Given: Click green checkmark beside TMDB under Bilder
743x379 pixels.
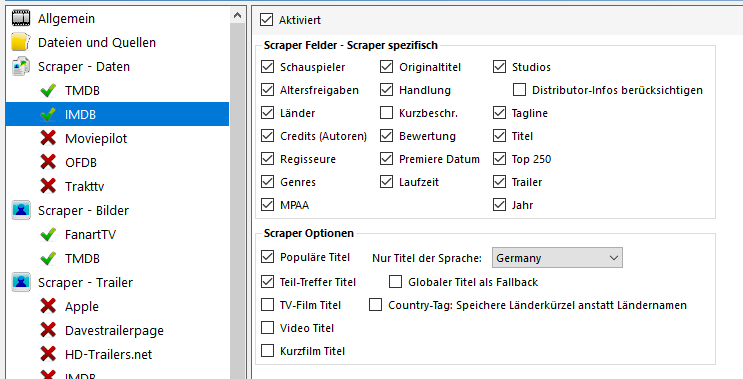Looking at the screenshot, I should tap(48, 258).
